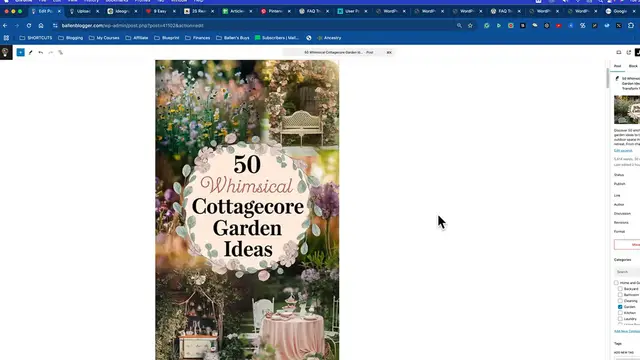Click the browser Home icon
640x360 pixels.
click(x=41, y=25)
